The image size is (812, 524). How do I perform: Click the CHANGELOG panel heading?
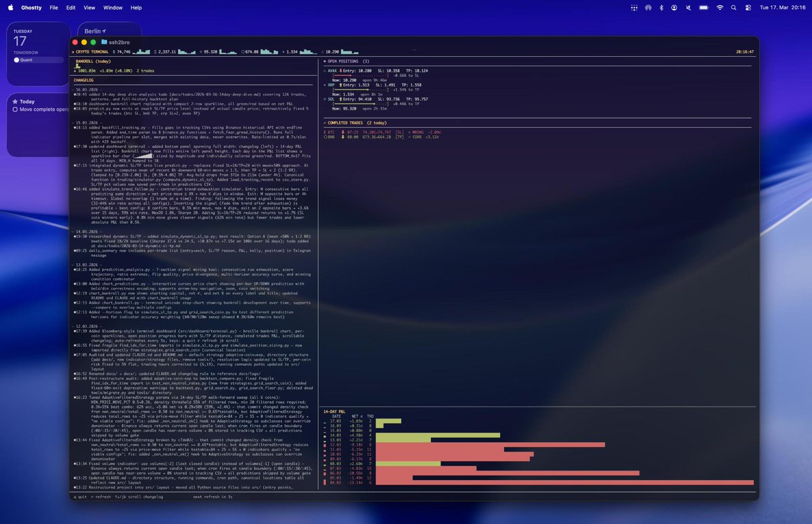(83, 80)
